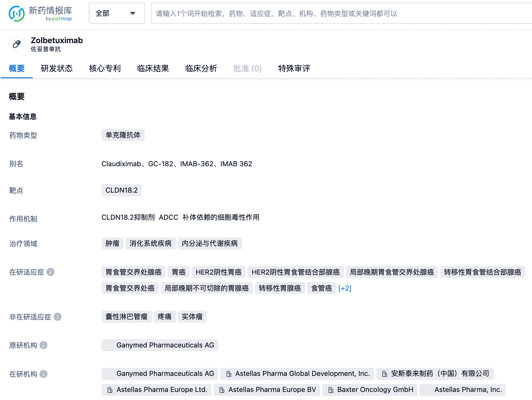This screenshot has width=532, height=400.
Task: Click the CLDN18.2 target tag
Action: [122, 190]
